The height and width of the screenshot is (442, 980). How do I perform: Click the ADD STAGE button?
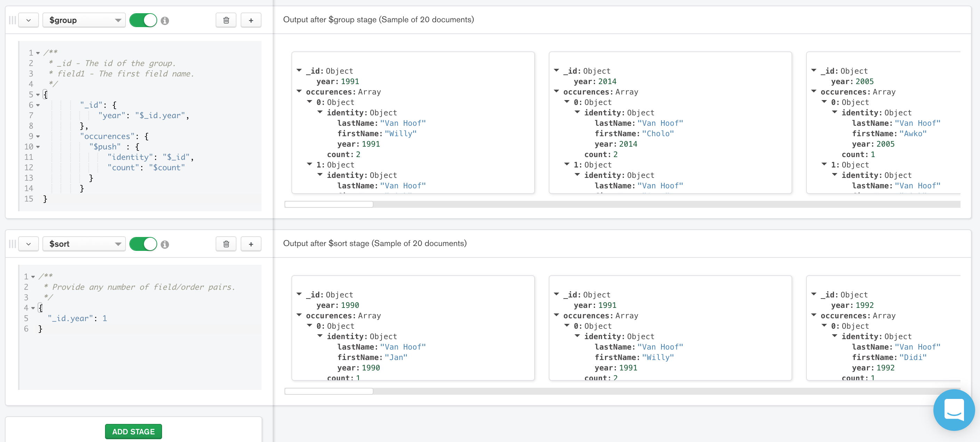coord(134,431)
